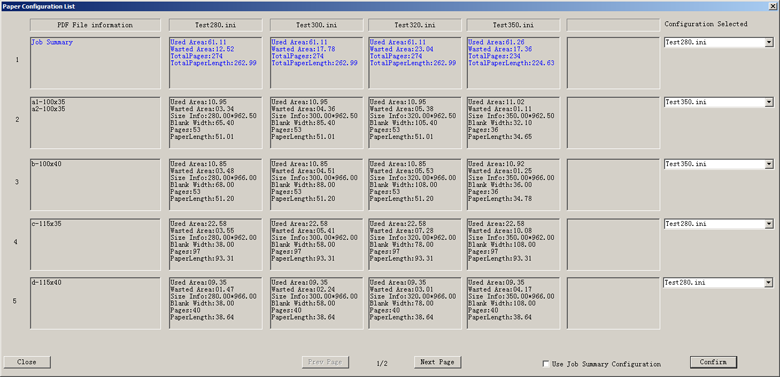
Task: Click the PDF File information header
Action: click(95, 25)
